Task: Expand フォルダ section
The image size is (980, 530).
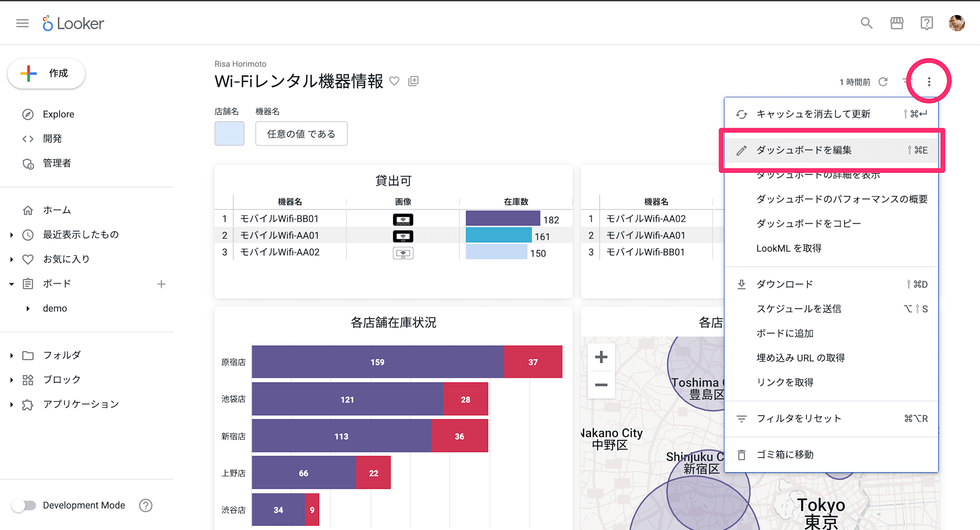Action: pos(11,355)
